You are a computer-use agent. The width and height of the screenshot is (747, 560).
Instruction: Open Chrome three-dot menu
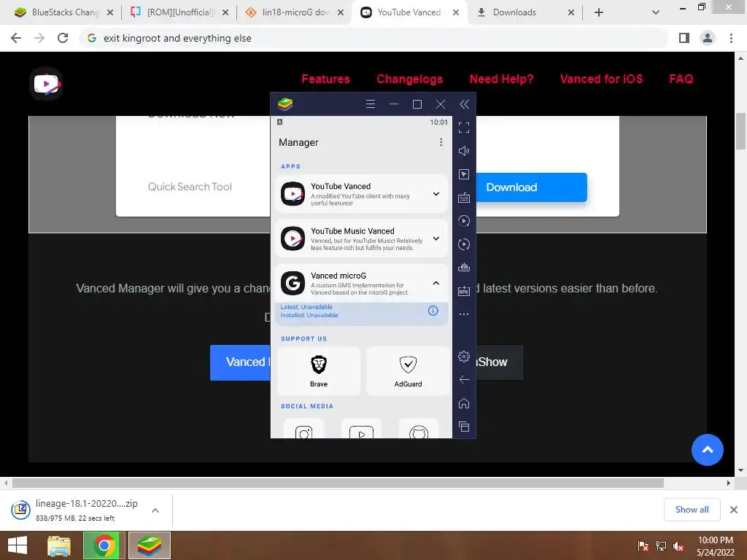pos(731,38)
